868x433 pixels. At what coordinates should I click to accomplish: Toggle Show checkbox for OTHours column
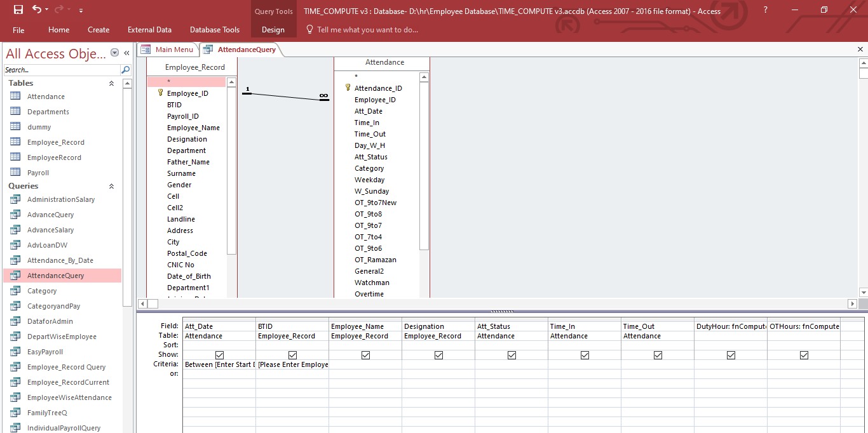[x=804, y=355]
